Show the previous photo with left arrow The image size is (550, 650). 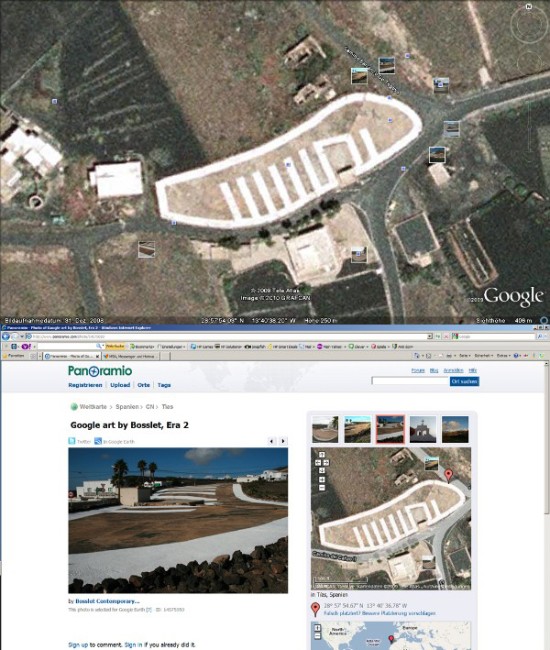[x=271, y=441]
